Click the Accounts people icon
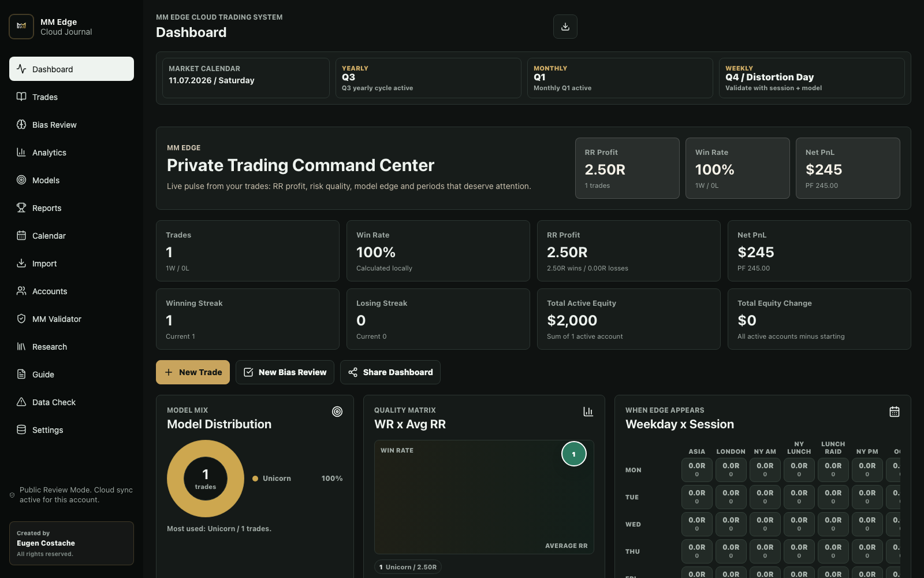 point(21,291)
